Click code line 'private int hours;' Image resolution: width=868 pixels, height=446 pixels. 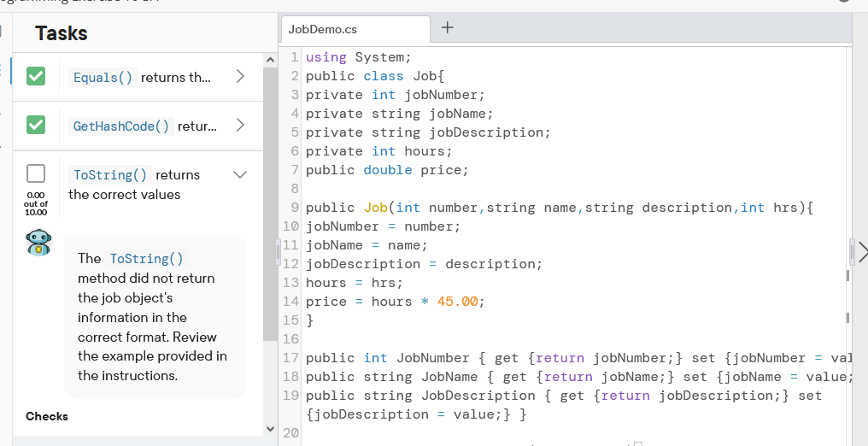[x=379, y=151]
